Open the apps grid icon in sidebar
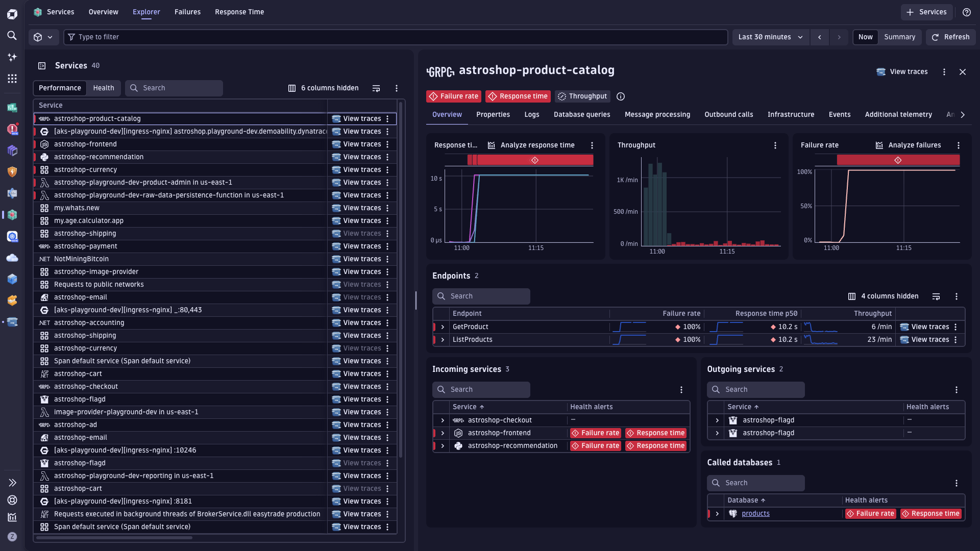The width and height of the screenshot is (980, 551). [x=12, y=79]
